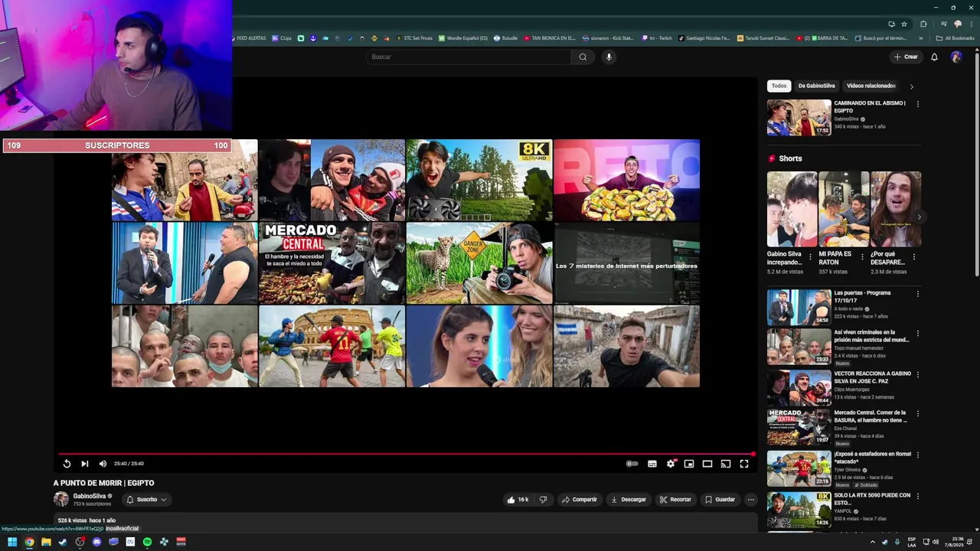Image resolution: width=980 pixels, height=551 pixels.
Task: Open options for Vector reacciona video
Action: 918,375
